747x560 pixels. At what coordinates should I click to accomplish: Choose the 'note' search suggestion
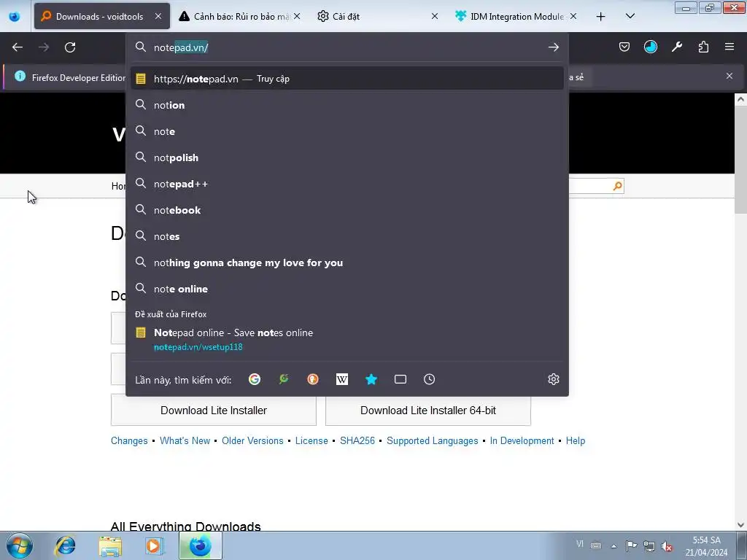pos(347,131)
